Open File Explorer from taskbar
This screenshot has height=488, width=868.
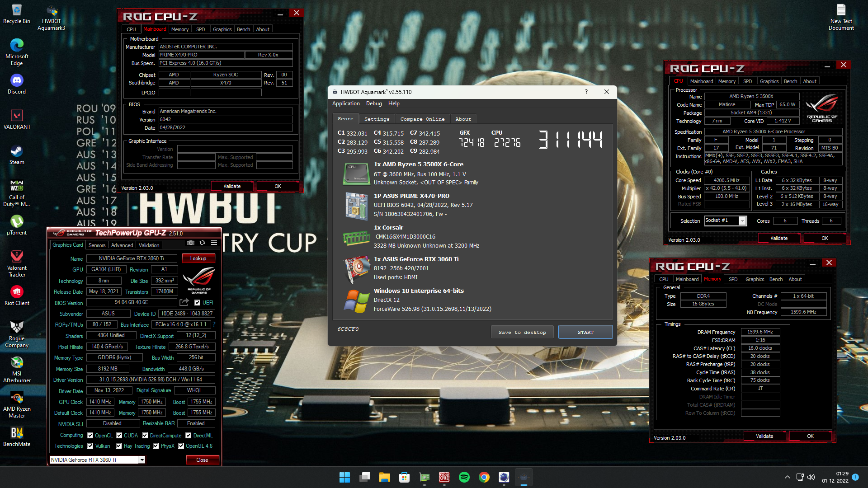coord(385,477)
